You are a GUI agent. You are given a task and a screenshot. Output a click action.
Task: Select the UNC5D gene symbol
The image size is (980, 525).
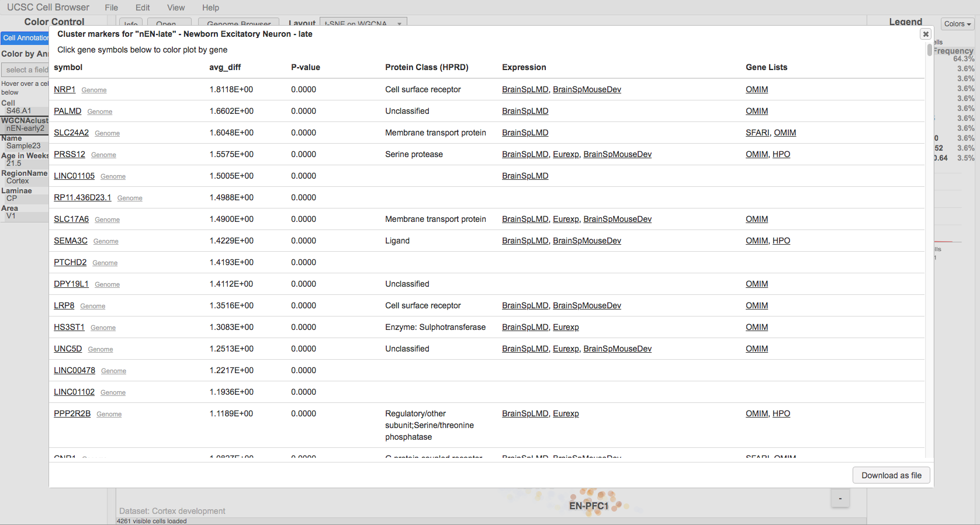pyautogui.click(x=68, y=349)
